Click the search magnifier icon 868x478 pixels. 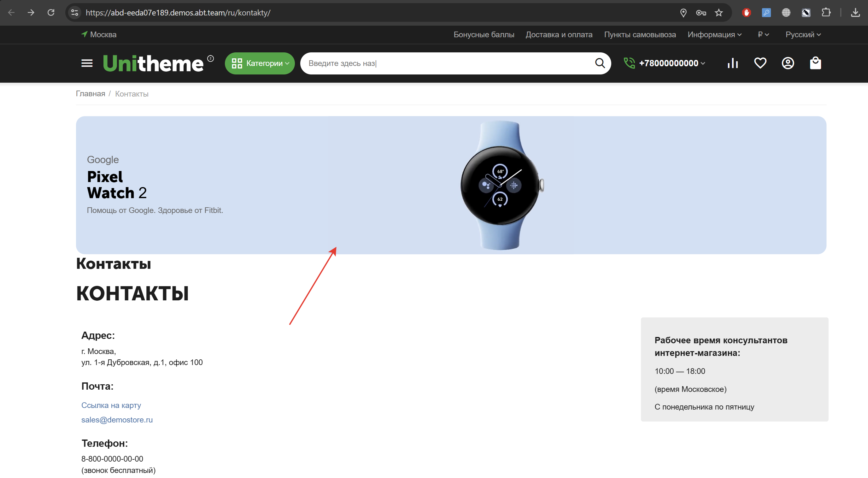[600, 63]
